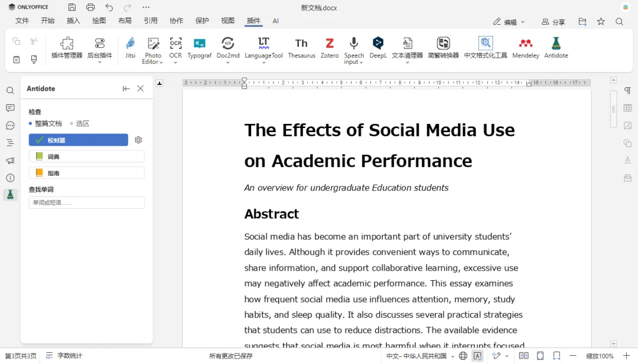Toggle spell checking in the status bar
Image resolution: width=638 pixels, height=364 pixels.
tap(478, 356)
